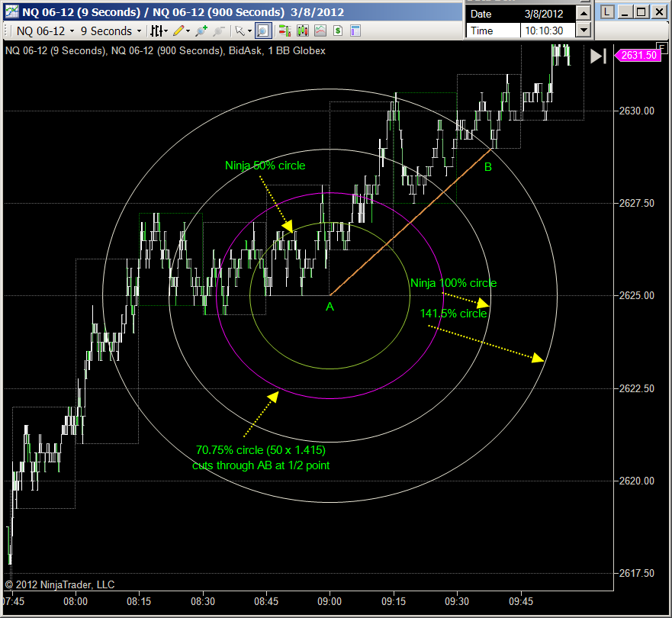Click the 2627.50 price axis label
Viewport: 672px width, 618px height.
coord(636,203)
